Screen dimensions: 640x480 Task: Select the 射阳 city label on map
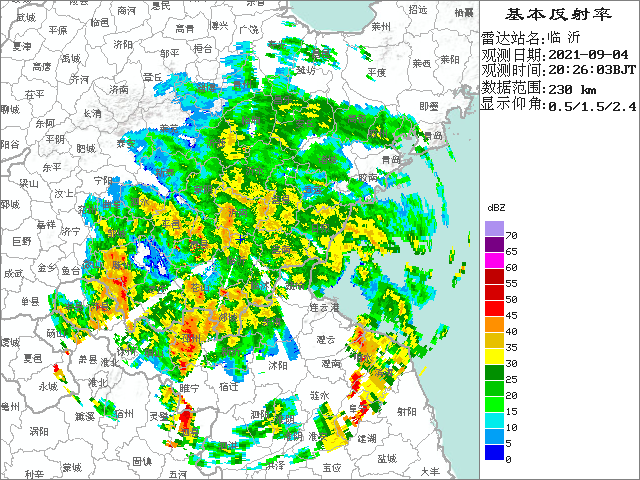[x=405, y=410]
